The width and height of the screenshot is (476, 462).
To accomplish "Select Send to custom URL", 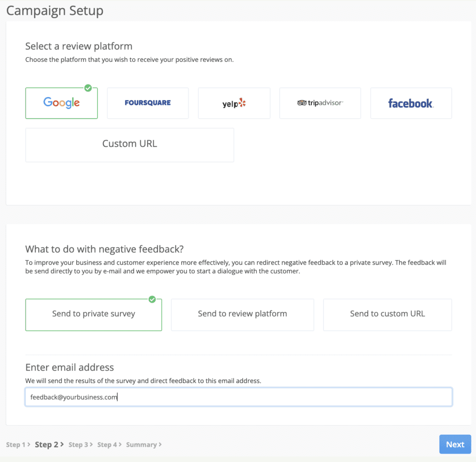I will pos(387,314).
